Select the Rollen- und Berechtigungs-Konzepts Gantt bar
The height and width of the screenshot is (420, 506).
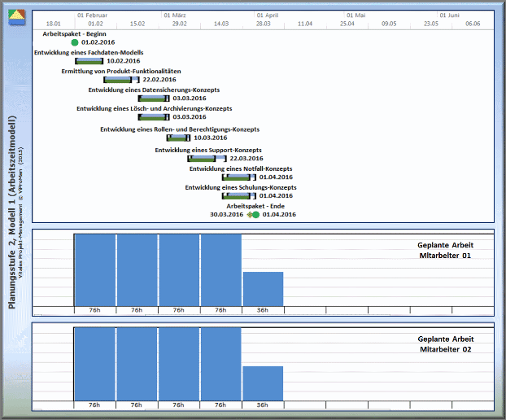(178, 138)
